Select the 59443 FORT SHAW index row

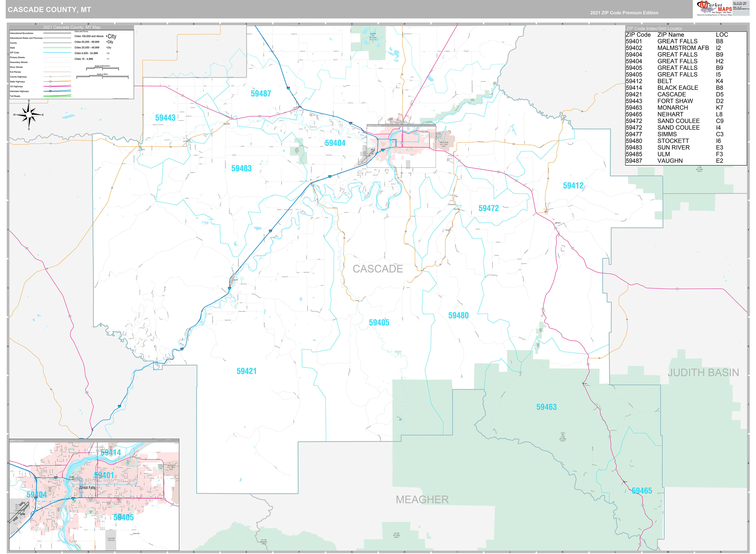pyautogui.click(x=675, y=101)
